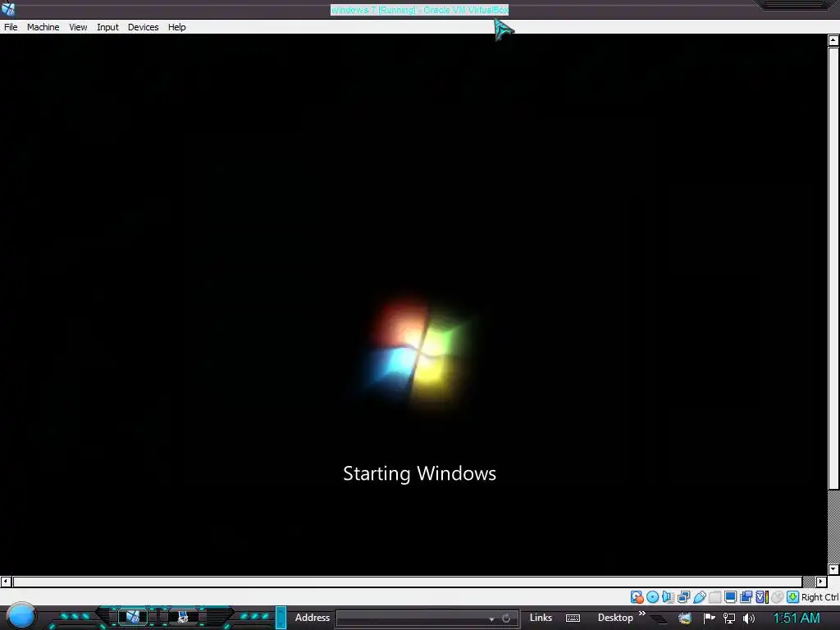Image resolution: width=840 pixels, height=630 pixels.
Task: Click the audio status icon in VirtualBox
Action: click(668, 597)
